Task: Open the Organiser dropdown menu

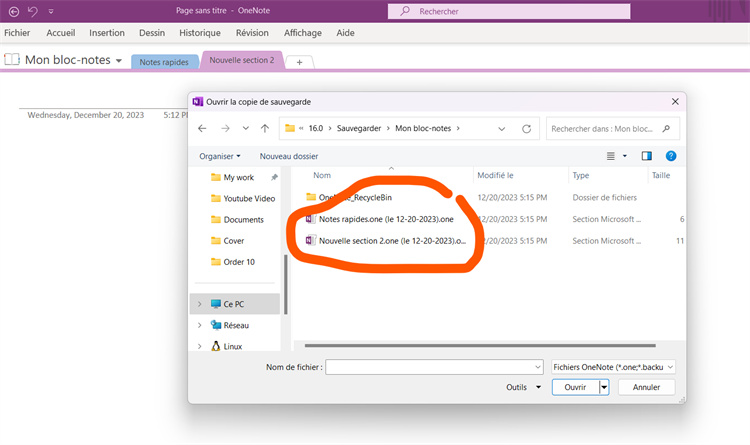Action: [220, 156]
